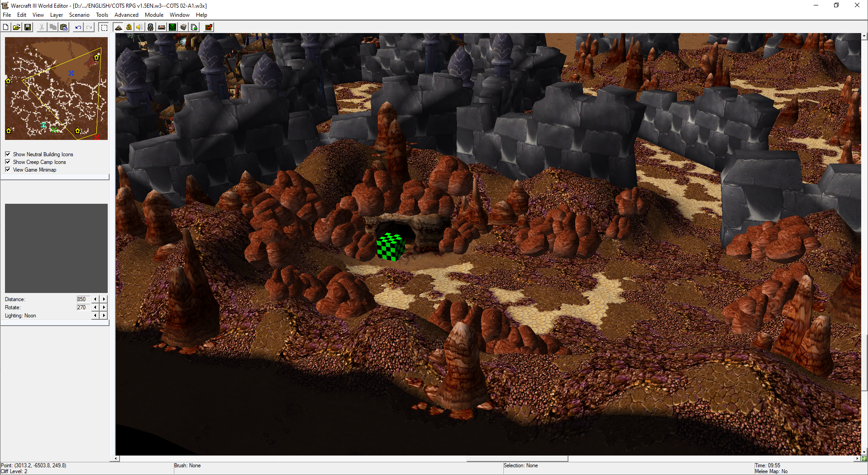
Task: Click the Distance value field 850
Action: [83, 299]
